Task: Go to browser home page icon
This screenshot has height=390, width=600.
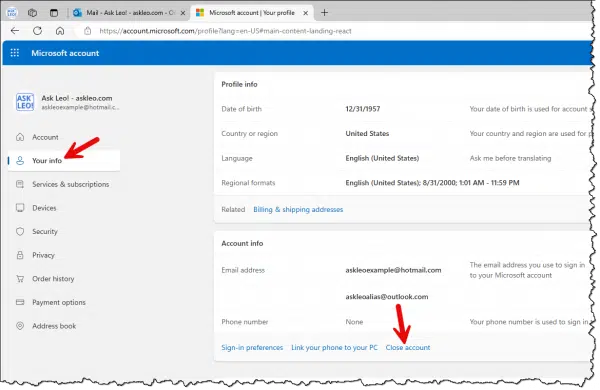Action: pos(60,31)
